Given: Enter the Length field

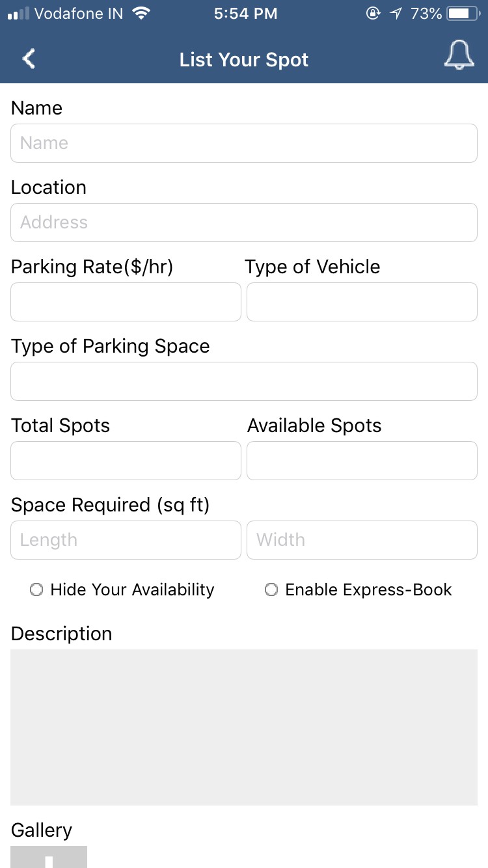Looking at the screenshot, I should [x=126, y=540].
